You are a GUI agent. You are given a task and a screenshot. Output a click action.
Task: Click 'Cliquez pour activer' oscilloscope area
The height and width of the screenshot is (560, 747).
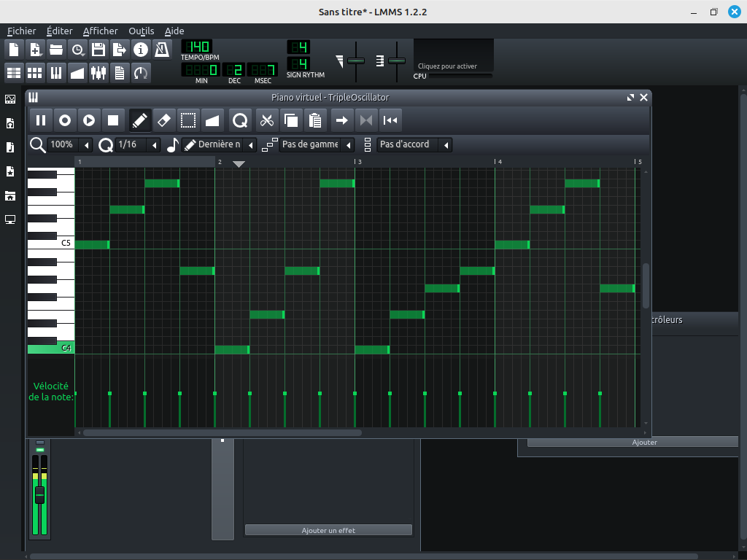pos(454,55)
